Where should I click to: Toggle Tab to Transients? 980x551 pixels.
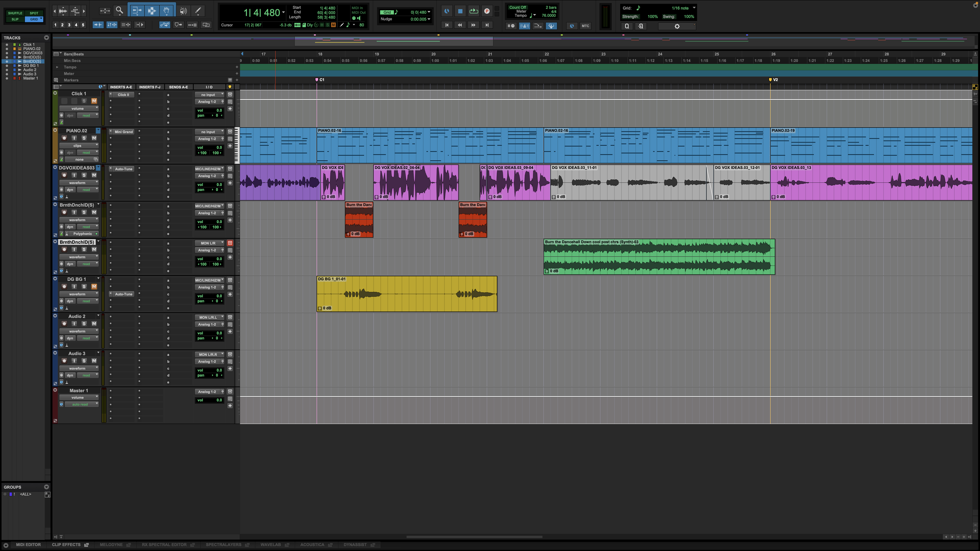click(x=98, y=25)
